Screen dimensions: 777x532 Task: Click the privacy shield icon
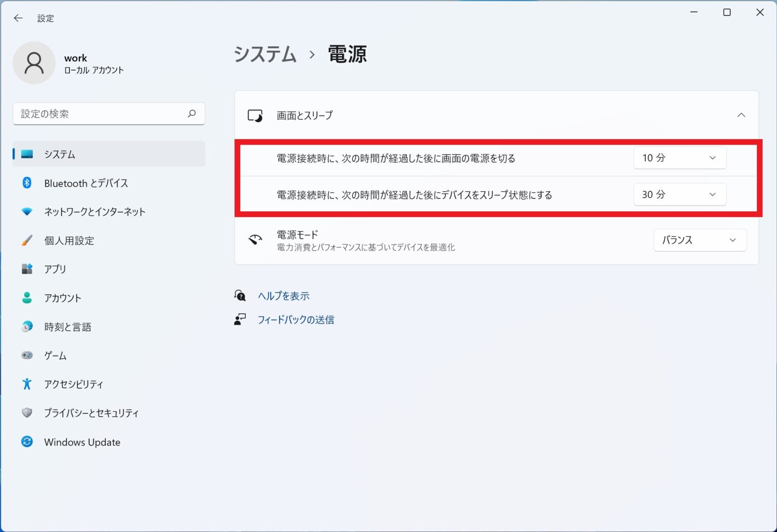point(27,413)
